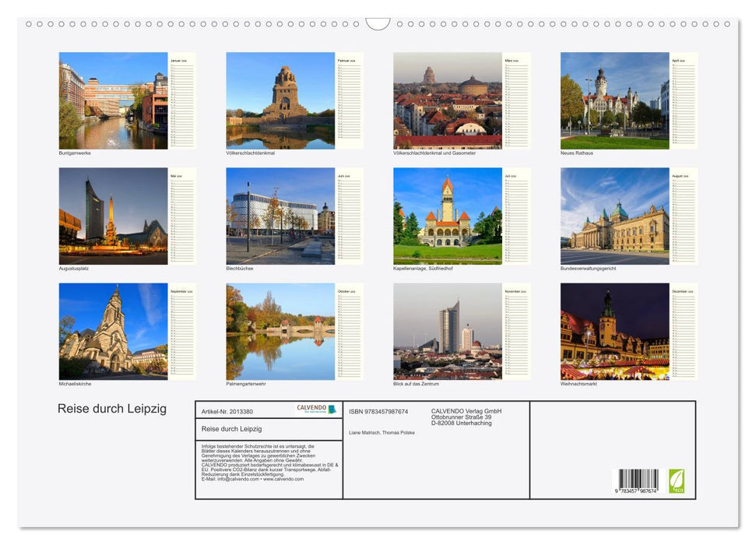Select the Artikel-Nr. 2013380 text box

click(227, 411)
